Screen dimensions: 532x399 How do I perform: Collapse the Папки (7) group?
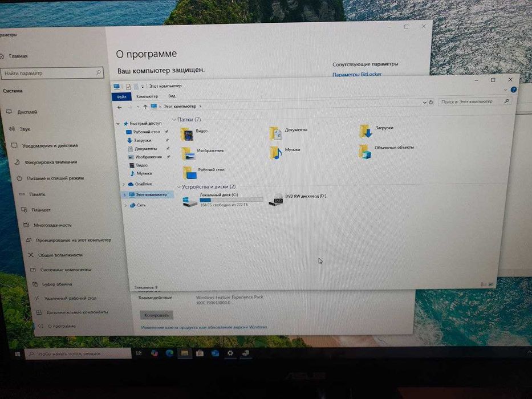pyautogui.click(x=174, y=120)
